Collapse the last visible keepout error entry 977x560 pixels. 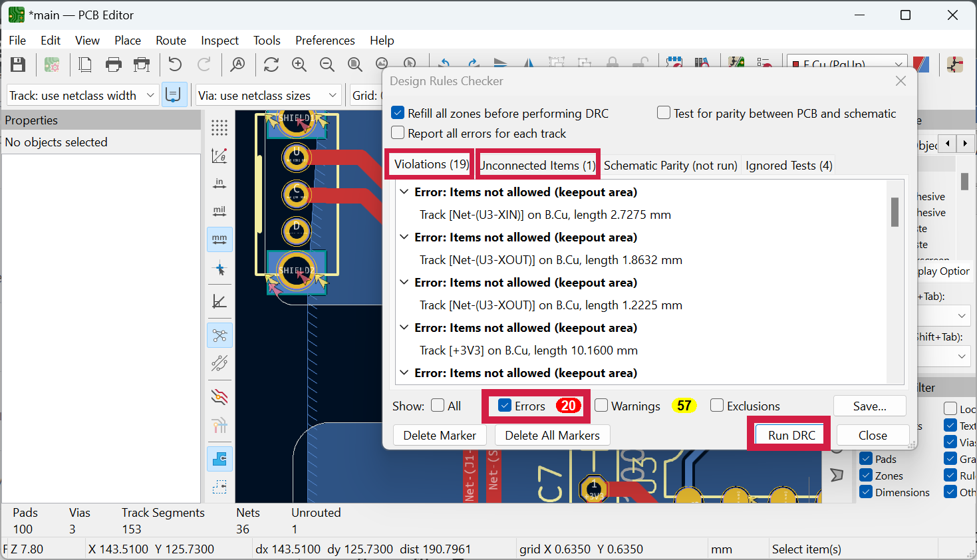pos(404,372)
